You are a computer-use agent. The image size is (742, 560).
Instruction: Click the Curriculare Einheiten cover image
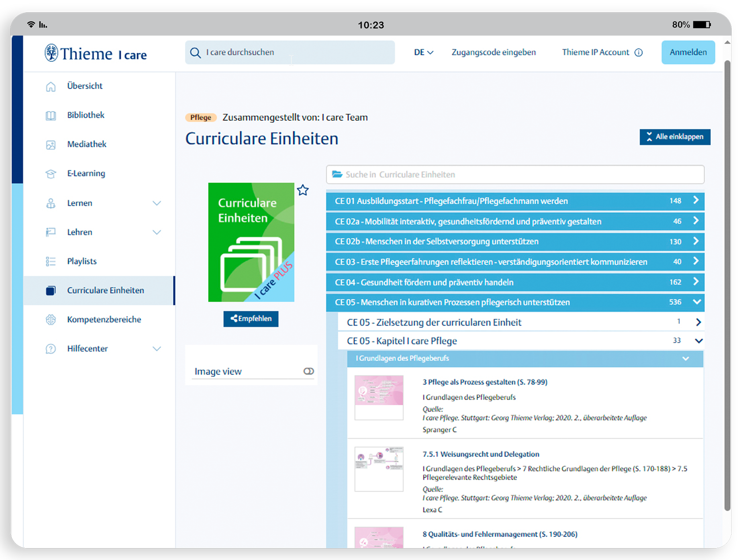click(251, 242)
